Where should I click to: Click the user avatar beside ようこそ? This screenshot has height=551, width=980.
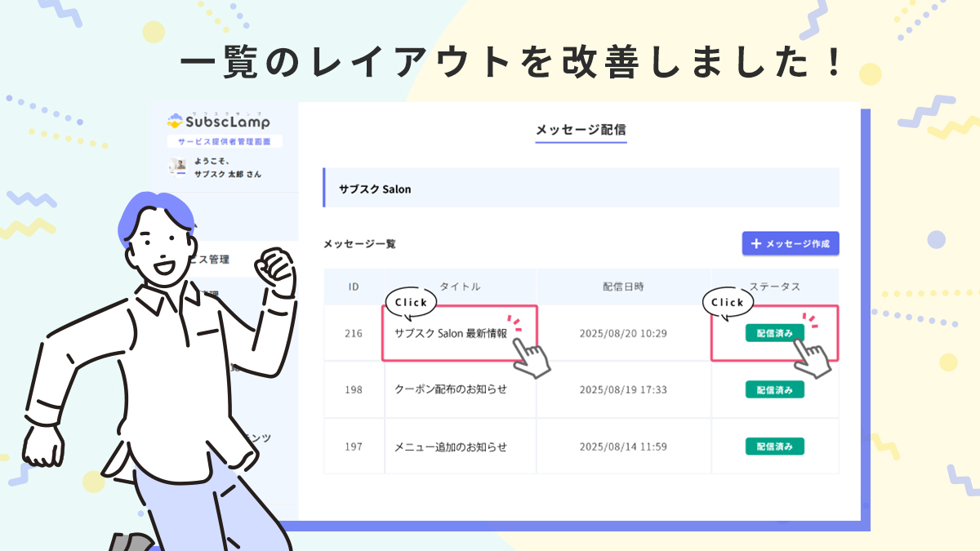(x=177, y=167)
